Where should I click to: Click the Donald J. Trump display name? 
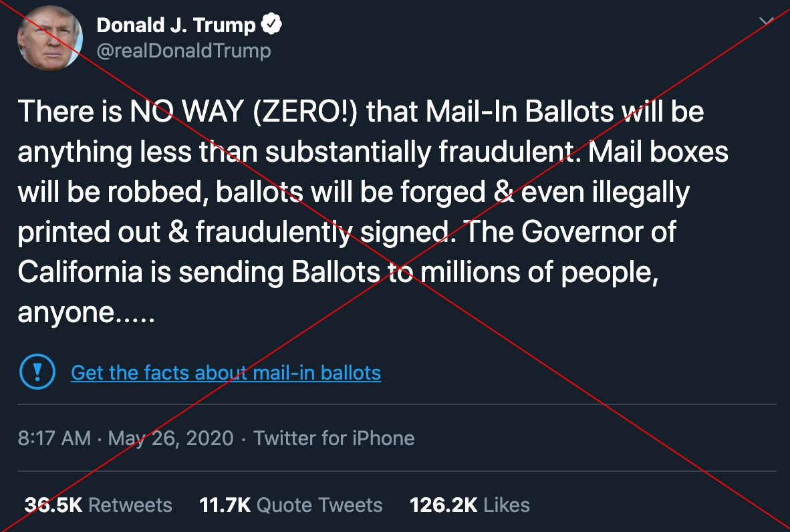pyautogui.click(x=176, y=25)
